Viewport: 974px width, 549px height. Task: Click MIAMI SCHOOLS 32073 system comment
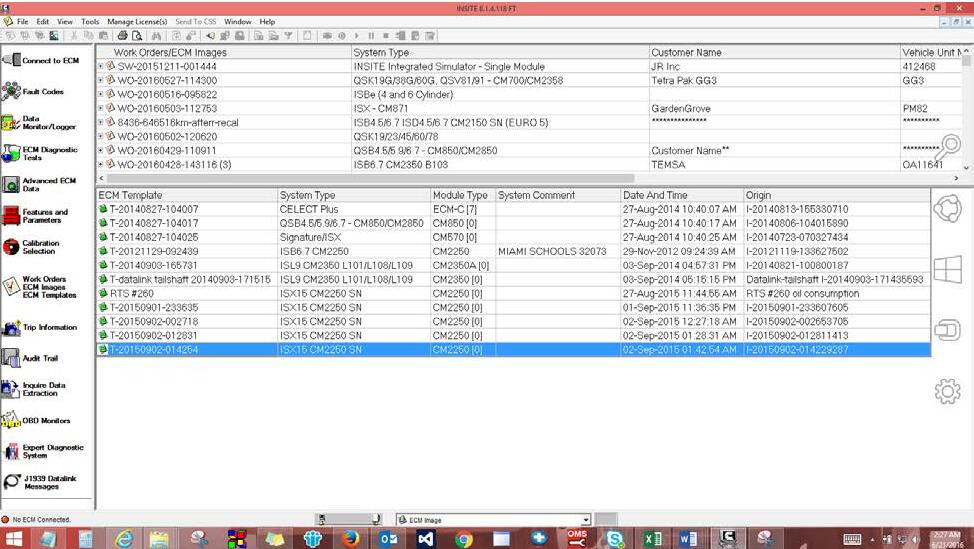[552, 251]
